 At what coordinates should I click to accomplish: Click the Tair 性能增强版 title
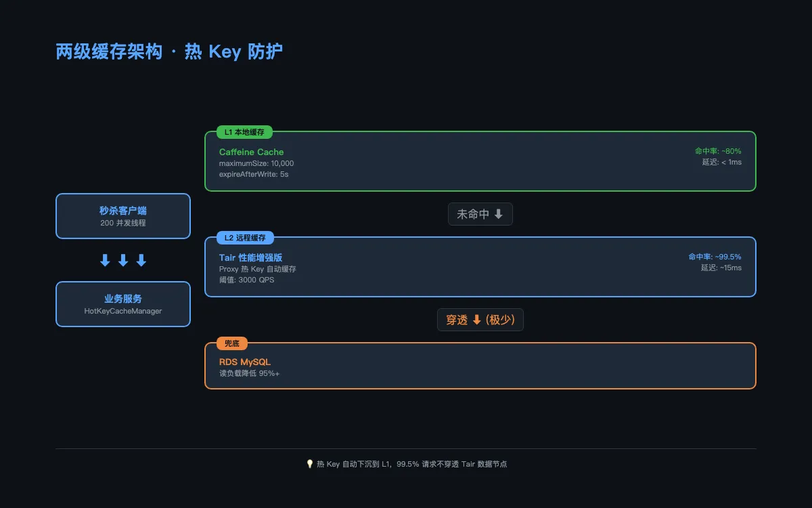[x=250, y=257]
